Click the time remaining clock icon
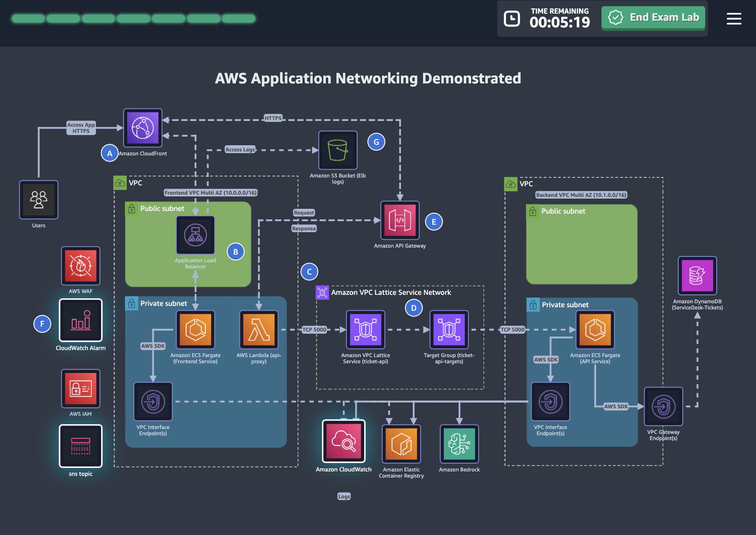Viewport: 756px width, 535px height. coord(512,19)
